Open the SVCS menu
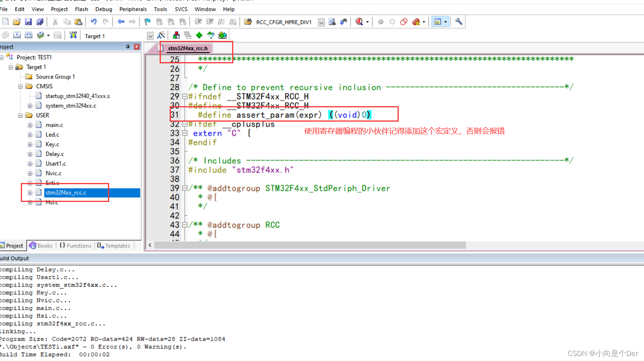The height and width of the screenshot is (361, 644). (x=181, y=9)
